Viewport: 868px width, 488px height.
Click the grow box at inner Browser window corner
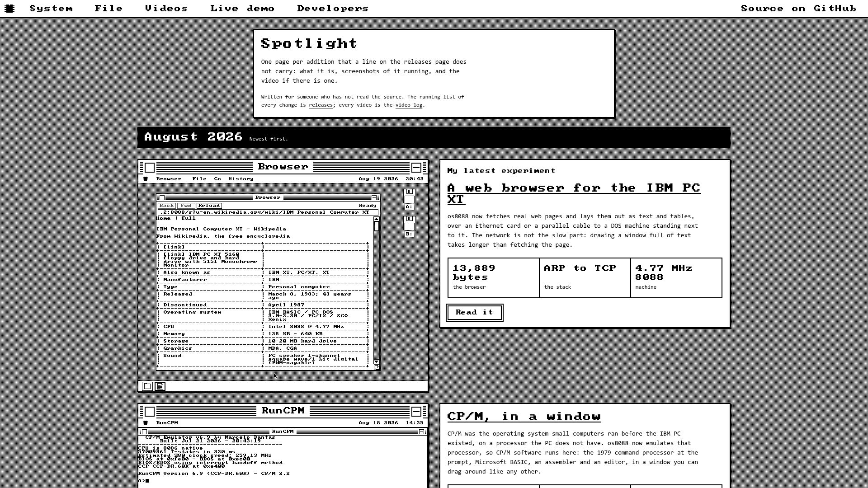coord(377,367)
